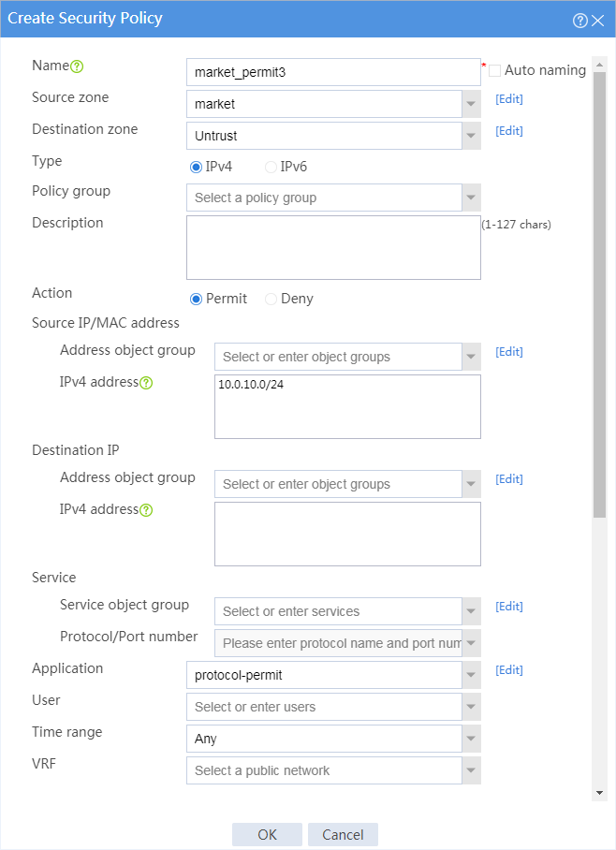Click inside the Description text area

pyautogui.click(x=333, y=248)
